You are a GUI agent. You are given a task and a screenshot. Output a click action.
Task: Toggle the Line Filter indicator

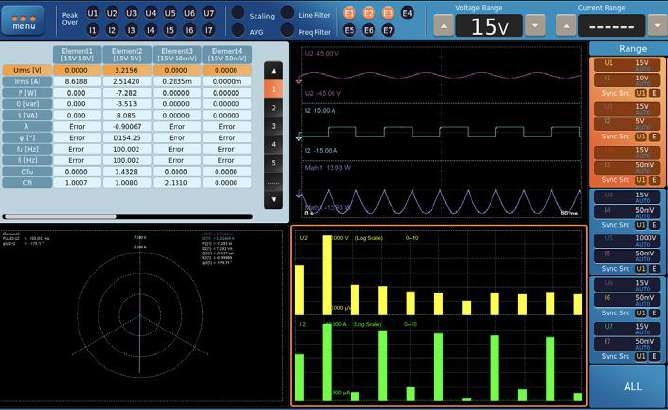click(288, 13)
